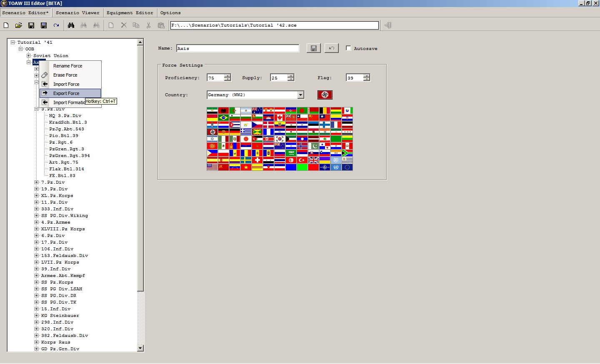The width and height of the screenshot is (600, 364).
Task: Click into the Name field containing Axis
Action: 237,48
